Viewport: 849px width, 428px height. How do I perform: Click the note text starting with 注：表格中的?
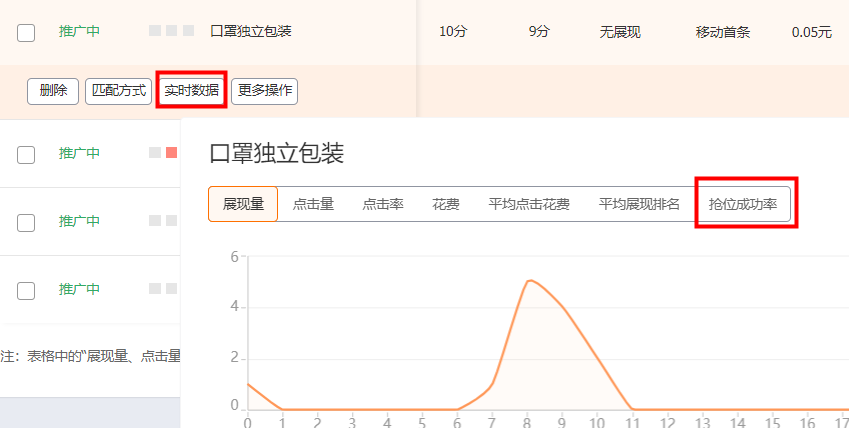[90, 356]
